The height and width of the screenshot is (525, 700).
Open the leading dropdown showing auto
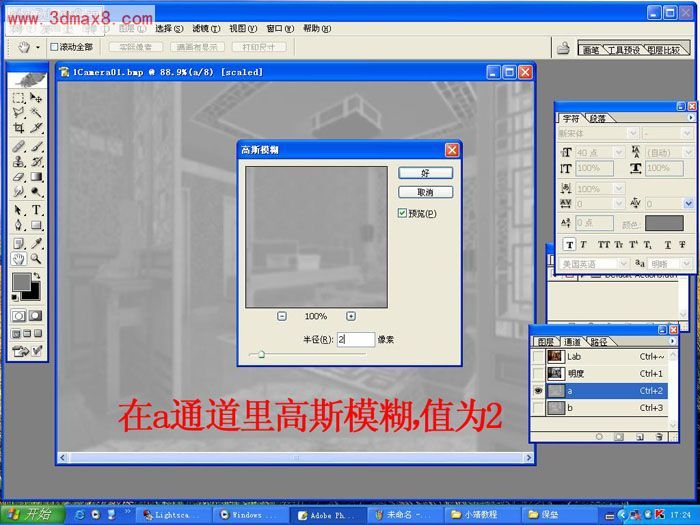click(688, 153)
